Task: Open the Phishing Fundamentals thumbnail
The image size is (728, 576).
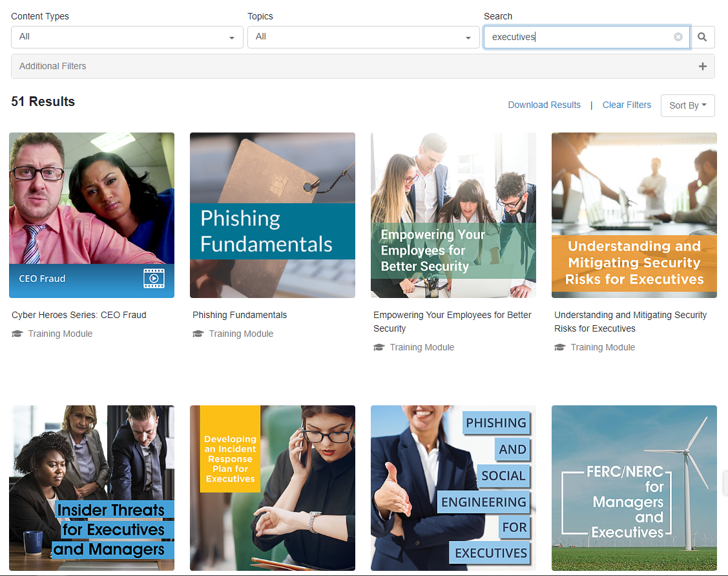Action: [272, 215]
